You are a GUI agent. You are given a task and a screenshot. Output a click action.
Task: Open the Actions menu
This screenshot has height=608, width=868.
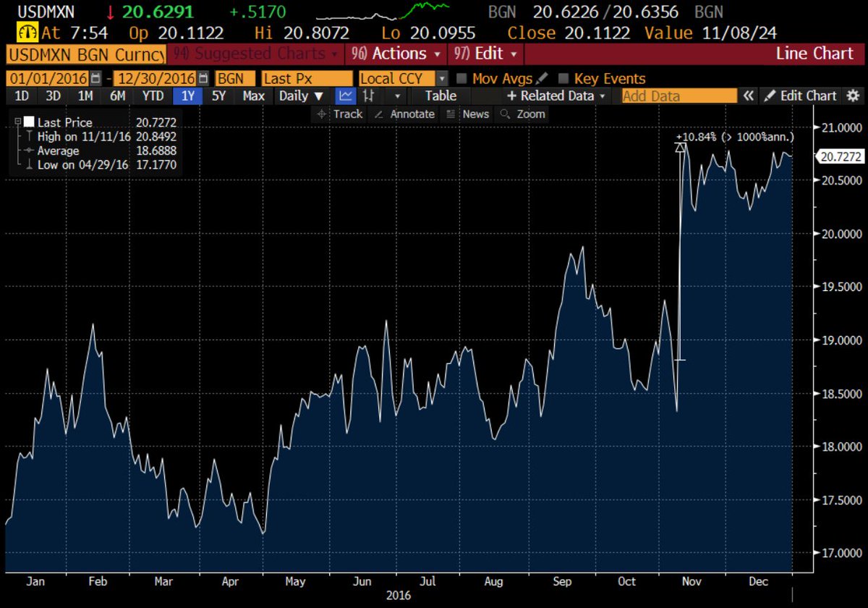point(395,54)
